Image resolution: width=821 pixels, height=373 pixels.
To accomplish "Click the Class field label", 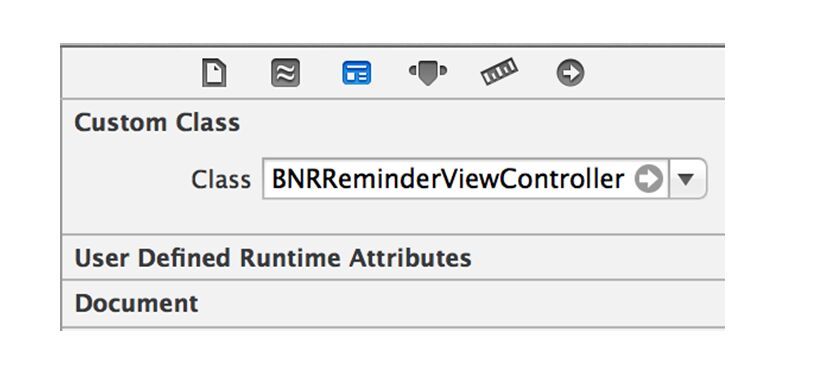I will coord(221,180).
